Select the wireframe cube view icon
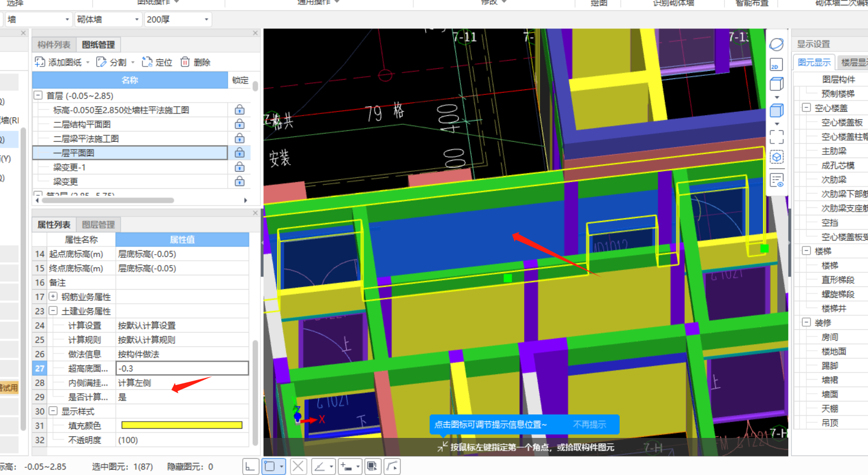 [x=776, y=84]
